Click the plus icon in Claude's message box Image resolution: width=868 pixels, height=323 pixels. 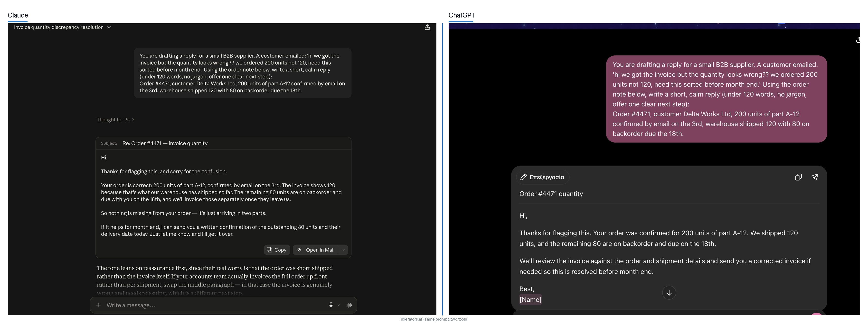[98, 305]
